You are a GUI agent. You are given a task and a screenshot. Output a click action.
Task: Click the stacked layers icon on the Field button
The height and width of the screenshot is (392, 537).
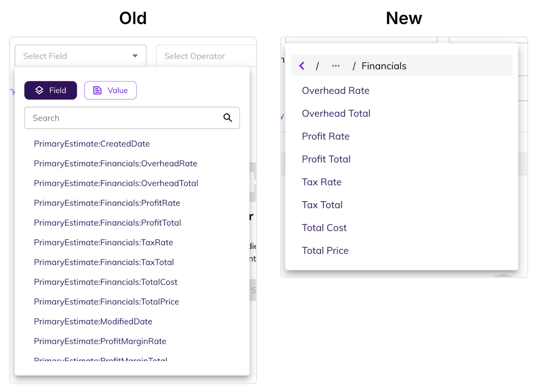click(x=39, y=90)
